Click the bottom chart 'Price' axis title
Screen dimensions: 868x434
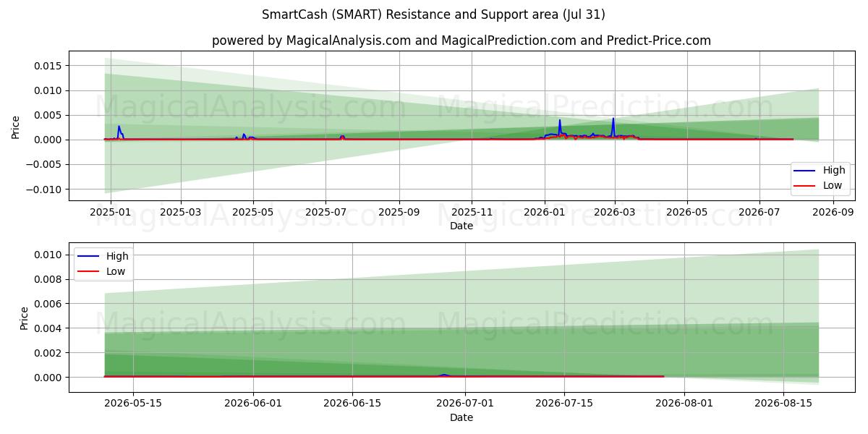[x=25, y=318]
